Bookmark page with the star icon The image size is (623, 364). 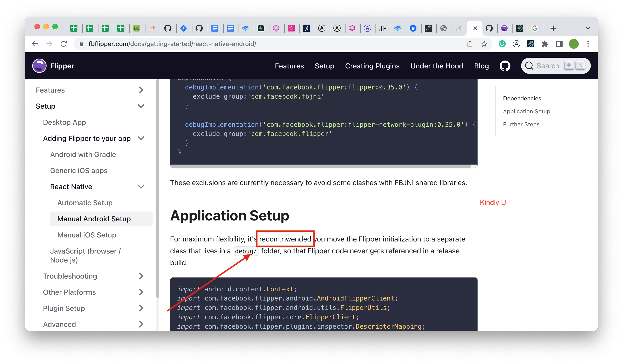pyautogui.click(x=484, y=44)
